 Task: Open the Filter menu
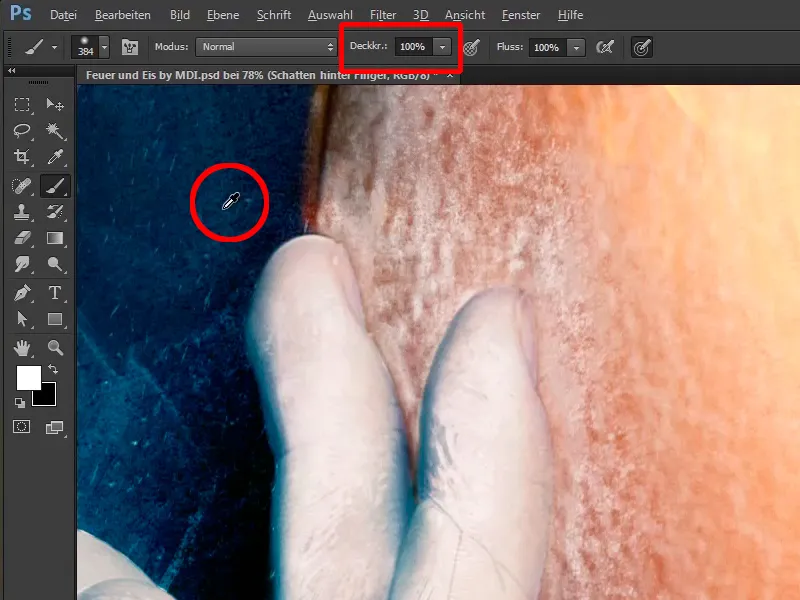pos(383,15)
